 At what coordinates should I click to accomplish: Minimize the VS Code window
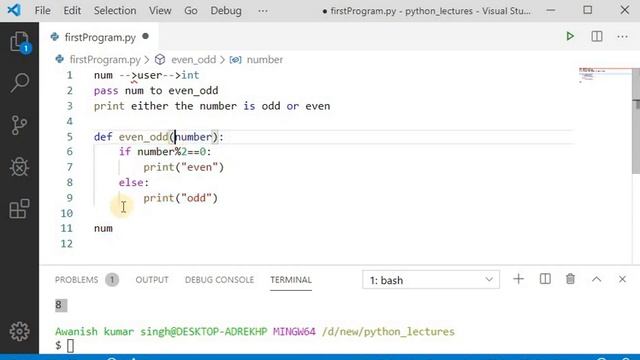(x=551, y=10)
